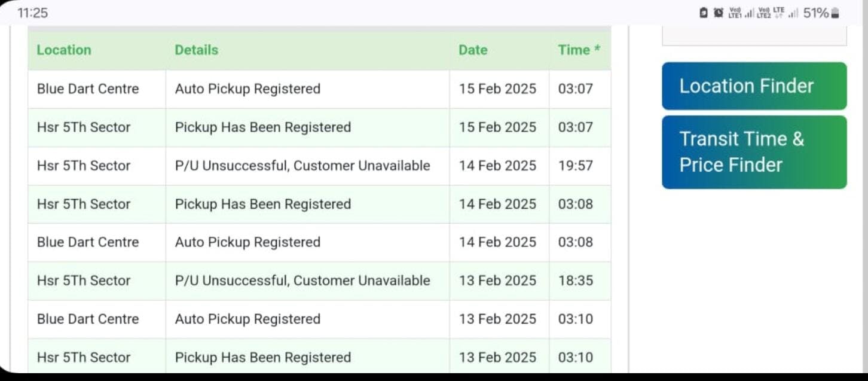The image size is (868, 381).
Task: Tap the alarm clock status icon
Action: coord(719,13)
